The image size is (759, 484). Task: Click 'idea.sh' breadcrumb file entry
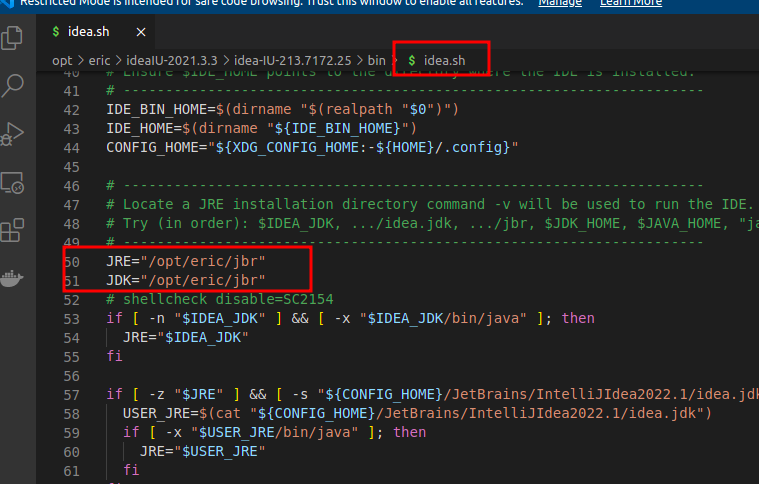click(x=437, y=60)
